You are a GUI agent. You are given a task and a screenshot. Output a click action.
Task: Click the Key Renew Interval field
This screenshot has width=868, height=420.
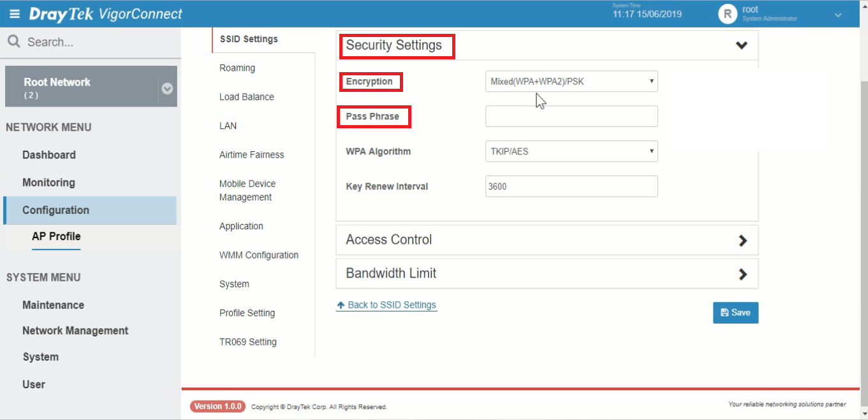pyautogui.click(x=571, y=186)
